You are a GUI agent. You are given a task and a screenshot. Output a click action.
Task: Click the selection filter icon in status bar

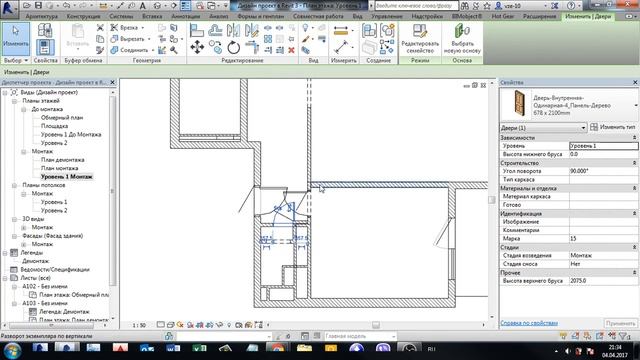(624, 336)
